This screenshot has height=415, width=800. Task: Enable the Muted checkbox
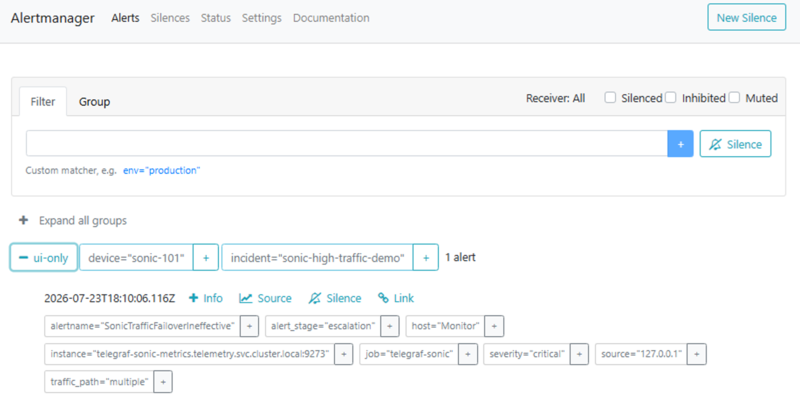(x=734, y=97)
